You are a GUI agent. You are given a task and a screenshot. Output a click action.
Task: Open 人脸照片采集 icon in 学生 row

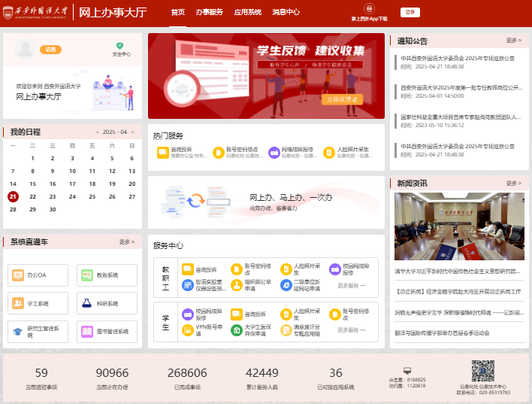tap(286, 314)
